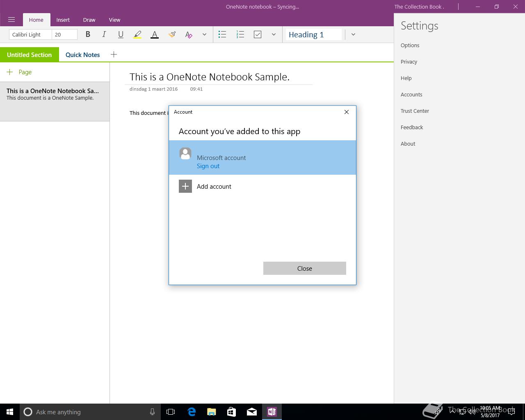The height and width of the screenshot is (420, 525).
Task: Toggle the To Do checkbox tag
Action: point(258,34)
